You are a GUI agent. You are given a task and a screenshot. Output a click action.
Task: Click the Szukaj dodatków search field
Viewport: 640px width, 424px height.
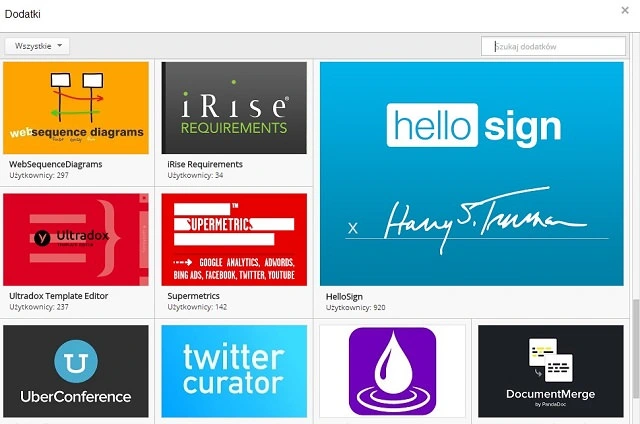coord(553,46)
